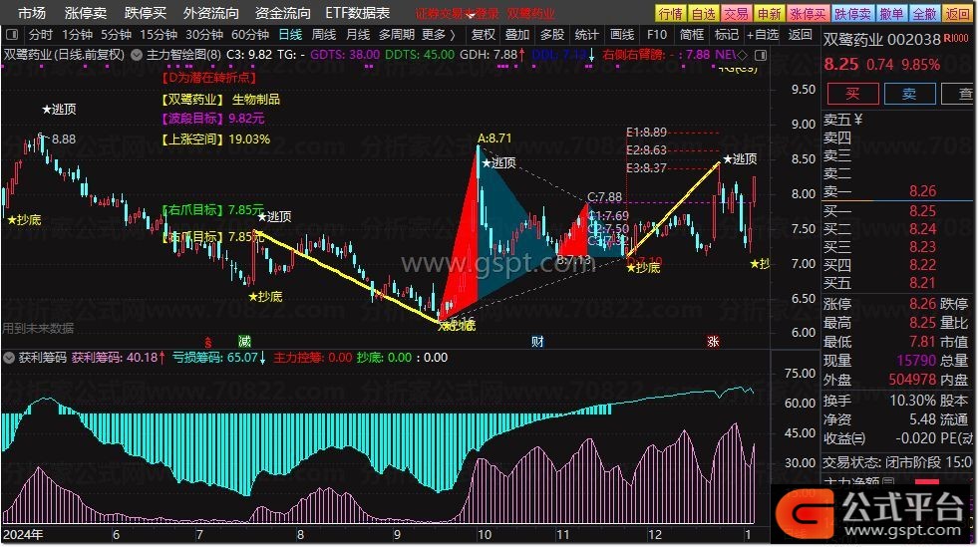Click the 买三 price 8.23

pos(922,247)
